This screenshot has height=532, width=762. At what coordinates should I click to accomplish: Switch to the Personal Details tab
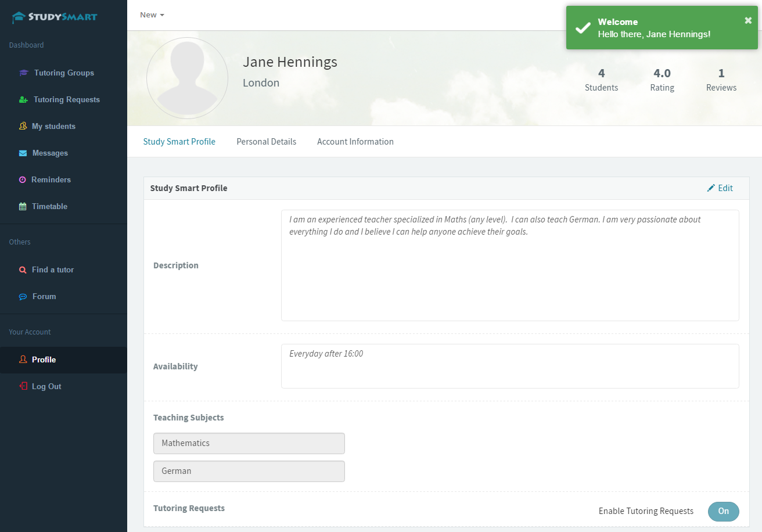point(266,141)
